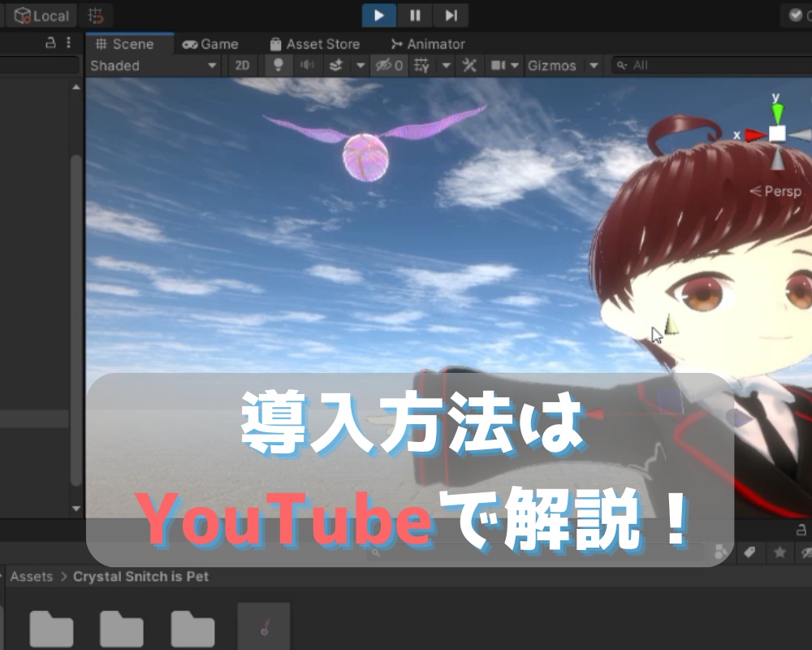This screenshot has height=650, width=812.
Task: Navigate to Assets via the breadcrumb link
Action: tap(32, 576)
